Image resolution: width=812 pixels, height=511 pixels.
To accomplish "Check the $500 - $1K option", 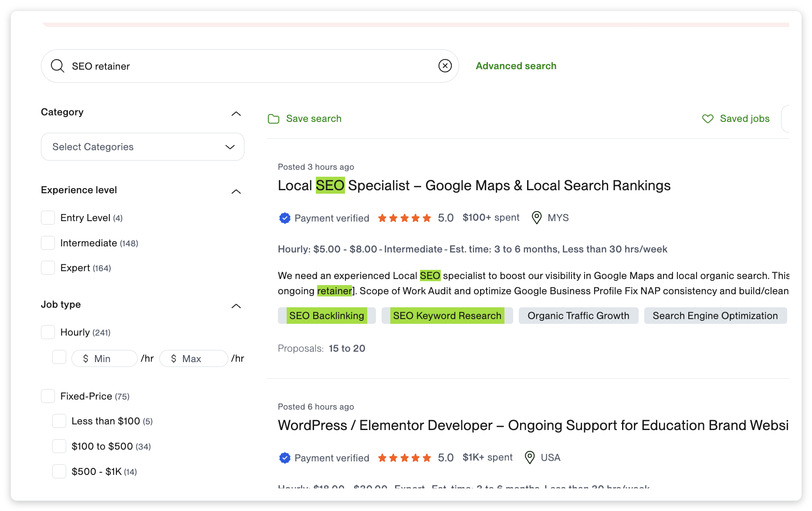I will pyautogui.click(x=59, y=471).
